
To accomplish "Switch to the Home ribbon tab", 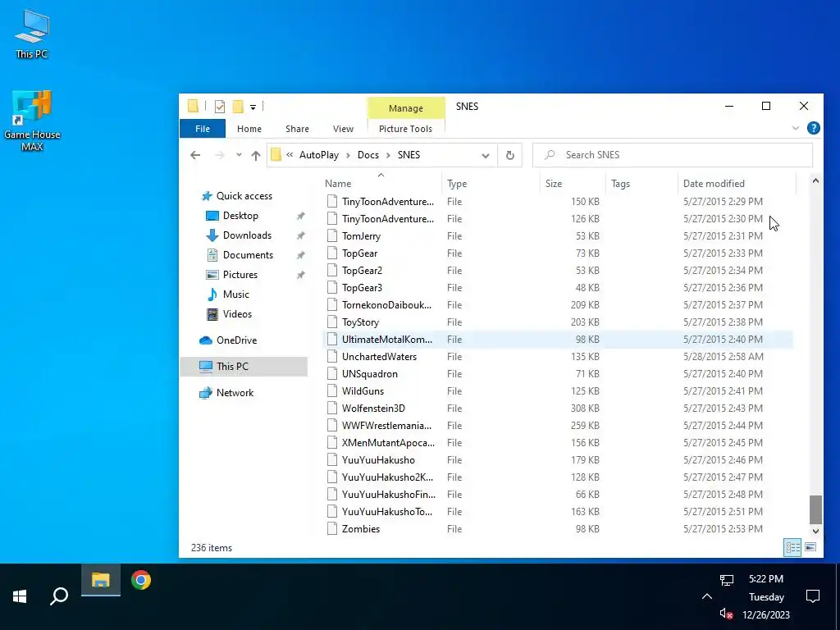I will click(249, 129).
